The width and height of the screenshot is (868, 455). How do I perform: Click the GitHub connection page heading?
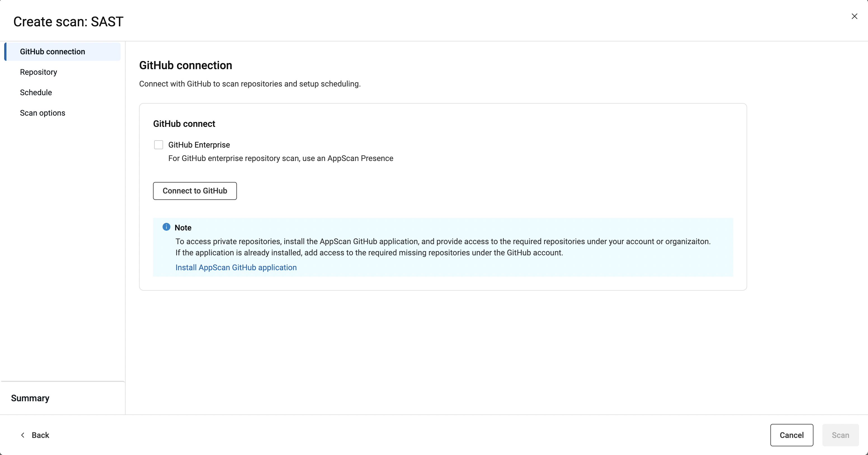click(185, 65)
